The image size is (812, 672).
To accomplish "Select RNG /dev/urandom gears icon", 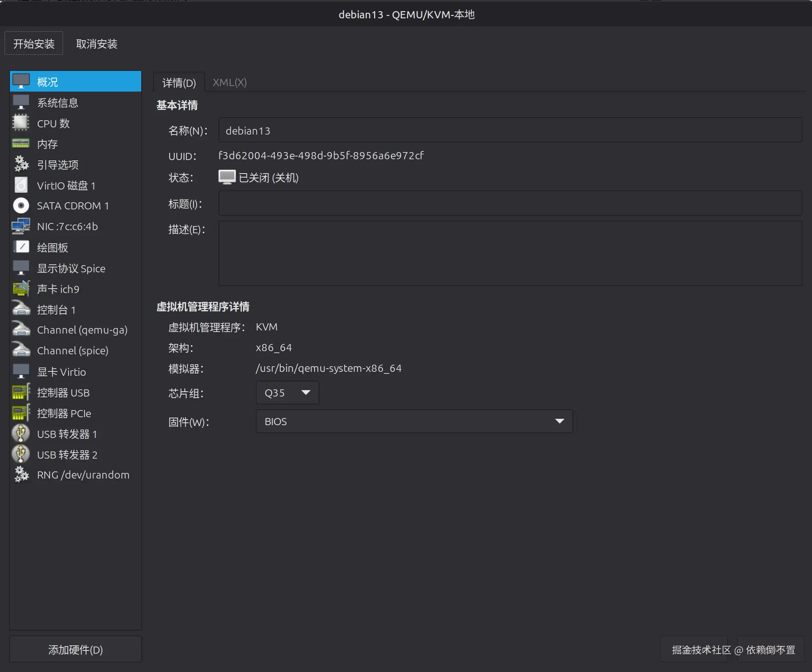I will [x=21, y=475].
